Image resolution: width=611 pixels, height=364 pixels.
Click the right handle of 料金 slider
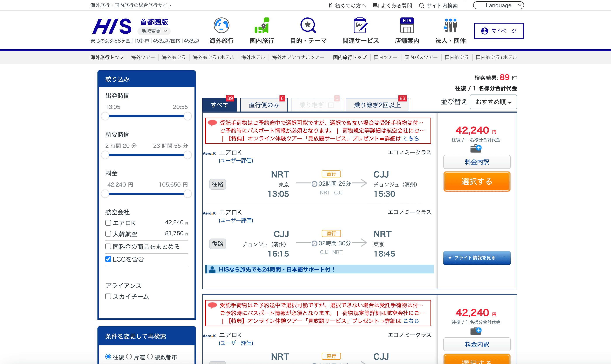coord(188,194)
